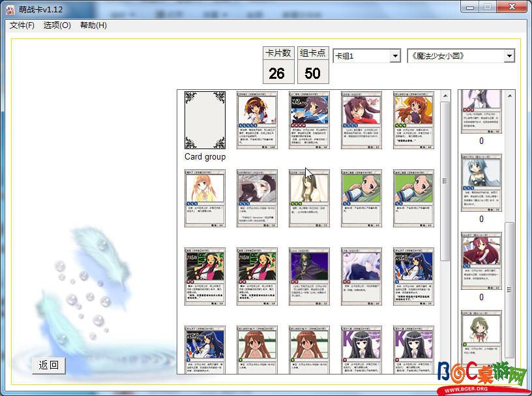This screenshot has width=532, height=396.
Task: Pick the red-haired Kyoko card in side panel
Action: [x=481, y=261]
